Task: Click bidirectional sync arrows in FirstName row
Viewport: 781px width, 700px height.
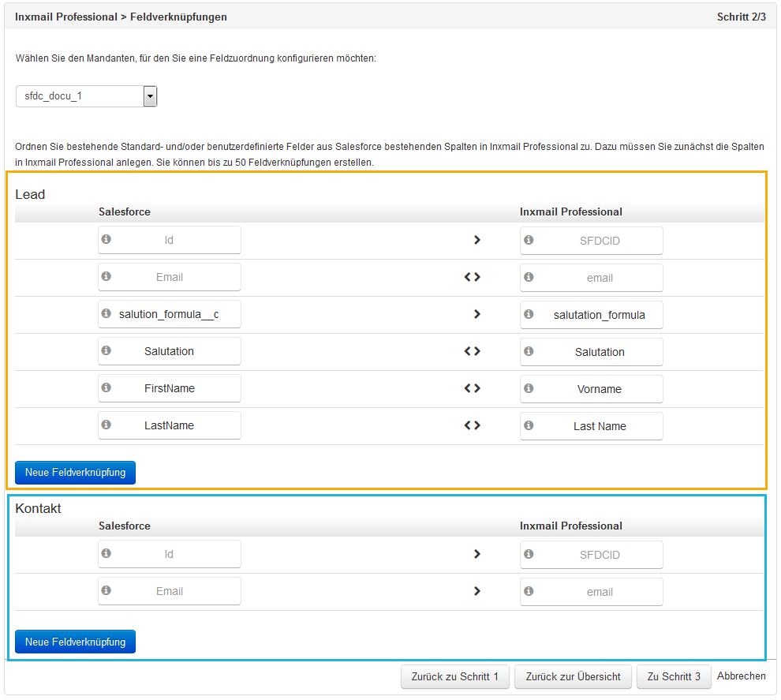Action: (x=473, y=388)
